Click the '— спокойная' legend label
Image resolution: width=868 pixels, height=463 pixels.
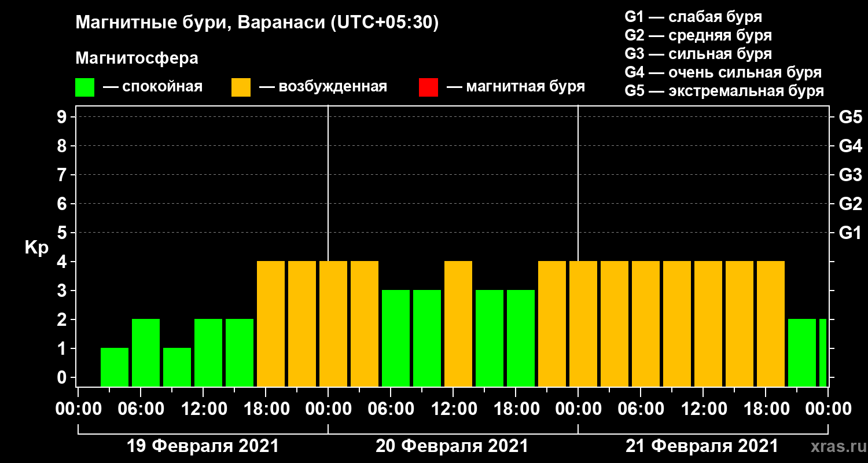(153, 87)
